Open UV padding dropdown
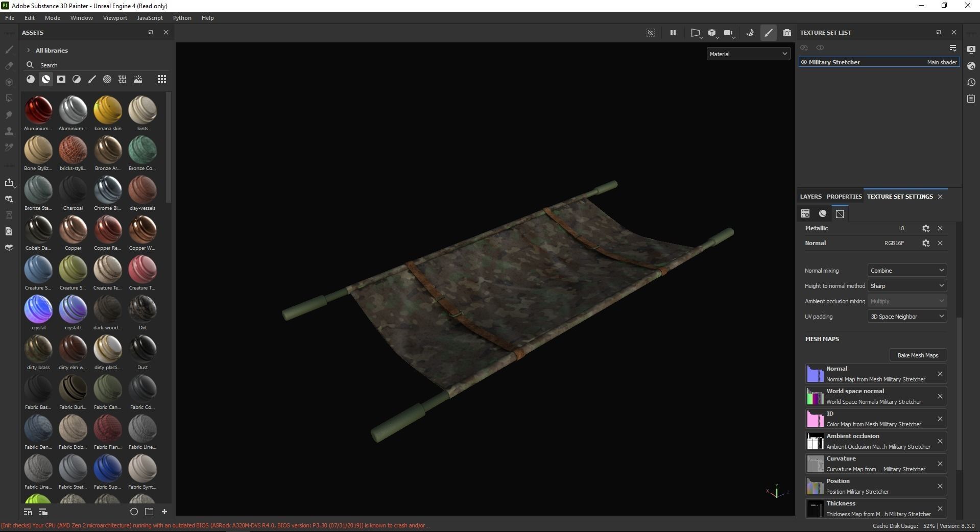The width and height of the screenshot is (980, 532). point(907,317)
